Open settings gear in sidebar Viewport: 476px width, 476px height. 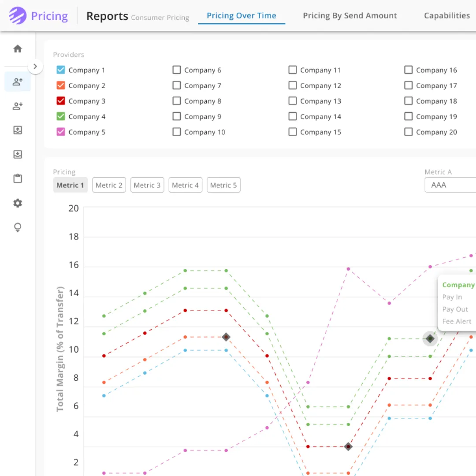pyautogui.click(x=18, y=203)
